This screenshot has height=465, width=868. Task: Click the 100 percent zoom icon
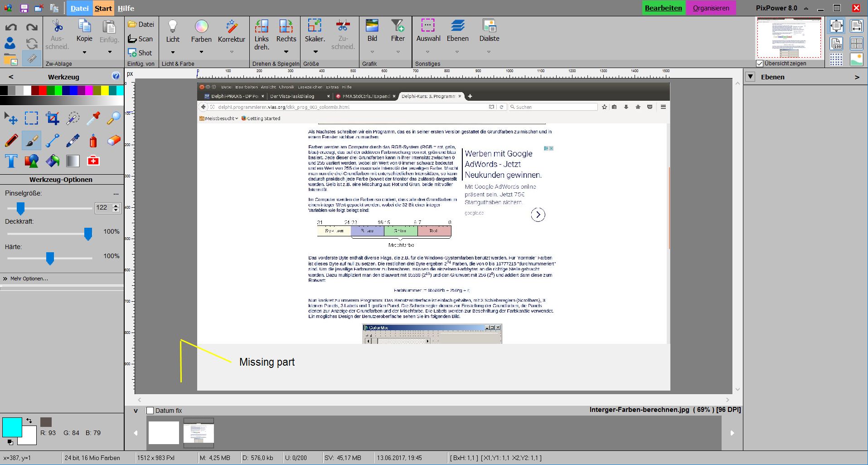click(836, 44)
